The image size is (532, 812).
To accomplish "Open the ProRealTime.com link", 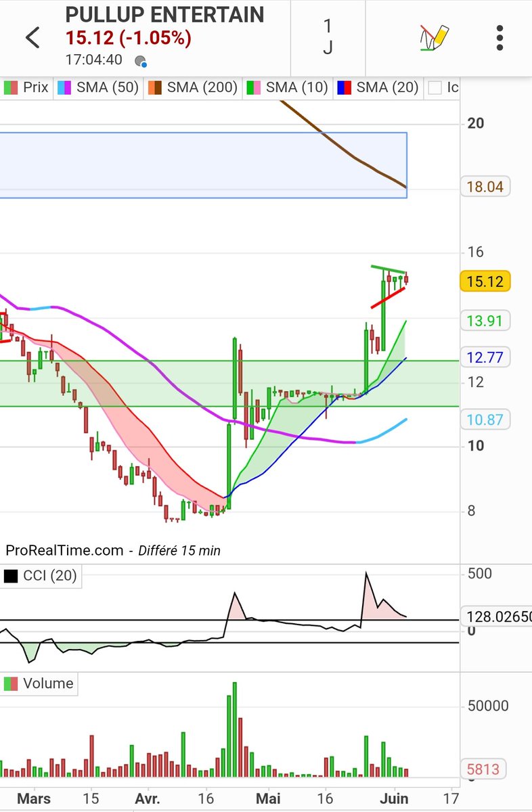I will pyautogui.click(x=65, y=551).
